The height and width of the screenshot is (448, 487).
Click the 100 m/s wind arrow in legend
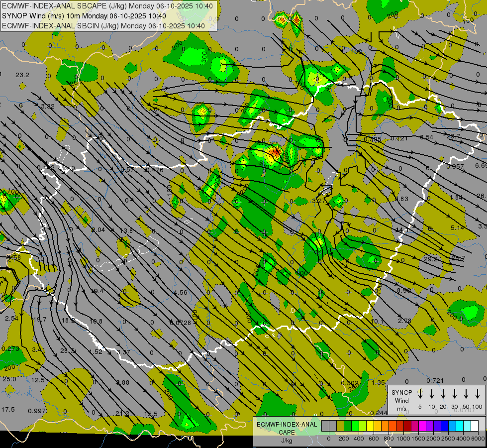click(478, 394)
